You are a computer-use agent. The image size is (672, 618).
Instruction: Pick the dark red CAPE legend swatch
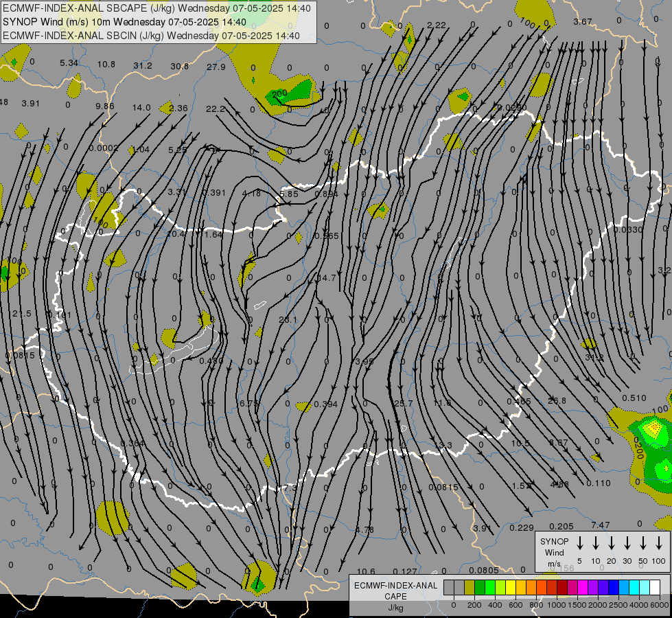pyautogui.click(x=562, y=588)
